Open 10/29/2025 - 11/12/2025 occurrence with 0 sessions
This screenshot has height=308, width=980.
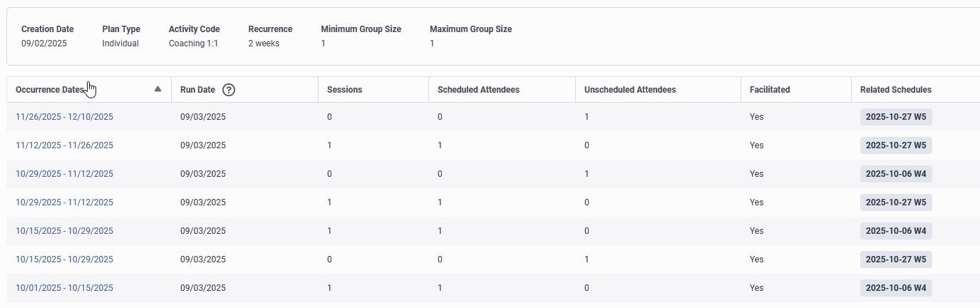pyautogui.click(x=64, y=174)
